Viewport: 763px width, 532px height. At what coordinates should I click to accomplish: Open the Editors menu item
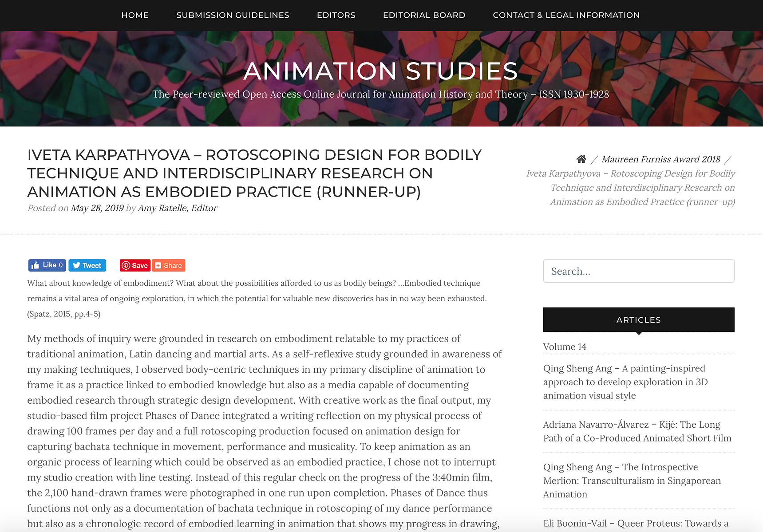tap(336, 15)
